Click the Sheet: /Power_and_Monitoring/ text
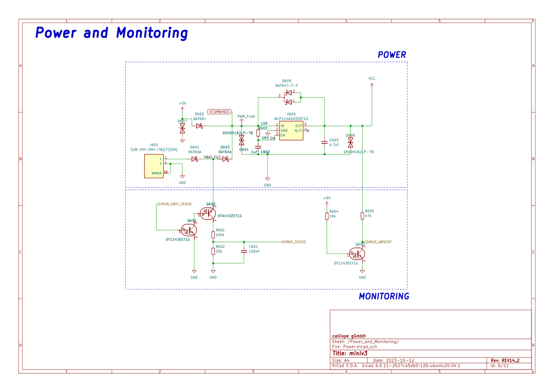Image resolution: width=554 pixels, height=392 pixels. [365, 341]
